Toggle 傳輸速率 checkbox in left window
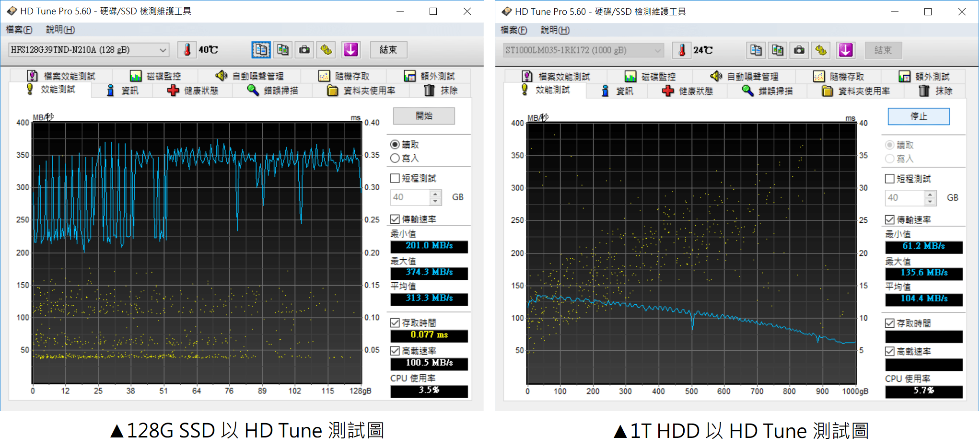 [395, 219]
